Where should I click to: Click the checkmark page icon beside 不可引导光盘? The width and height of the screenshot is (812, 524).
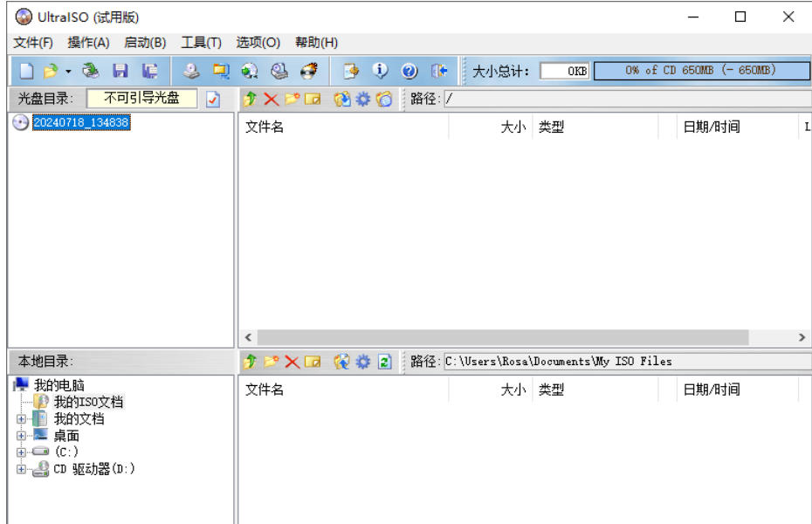(213, 99)
